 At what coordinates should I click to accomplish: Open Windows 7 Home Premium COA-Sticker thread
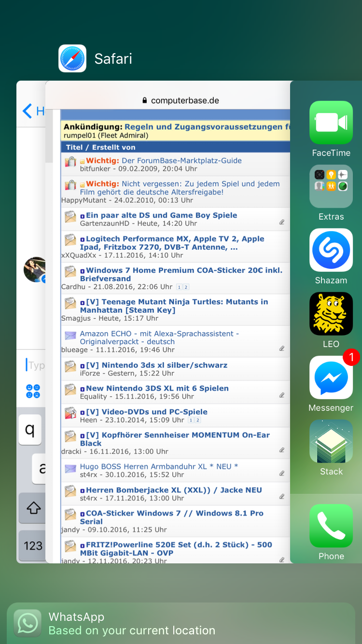coord(181,274)
